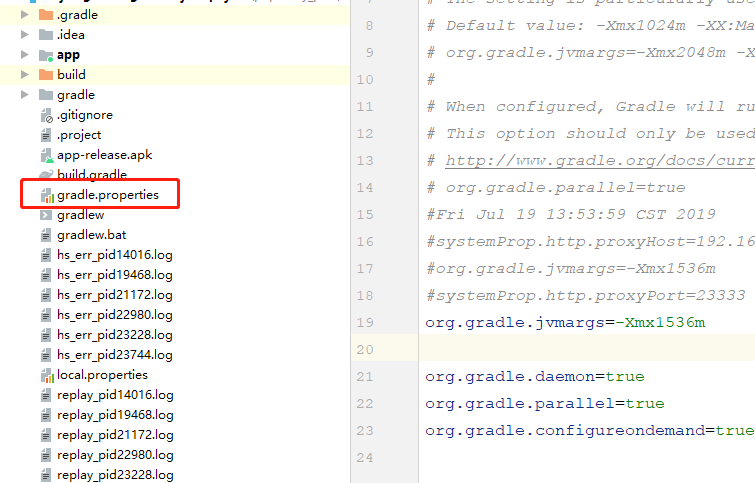Expand the app module arrow
Image resolution: width=755 pixels, height=483 pixels.
[x=25, y=55]
